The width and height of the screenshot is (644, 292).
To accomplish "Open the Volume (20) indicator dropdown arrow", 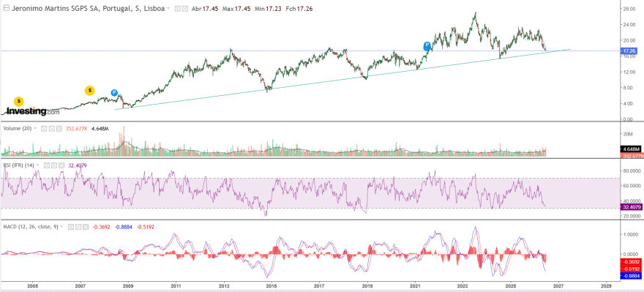I will click(35, 129).
